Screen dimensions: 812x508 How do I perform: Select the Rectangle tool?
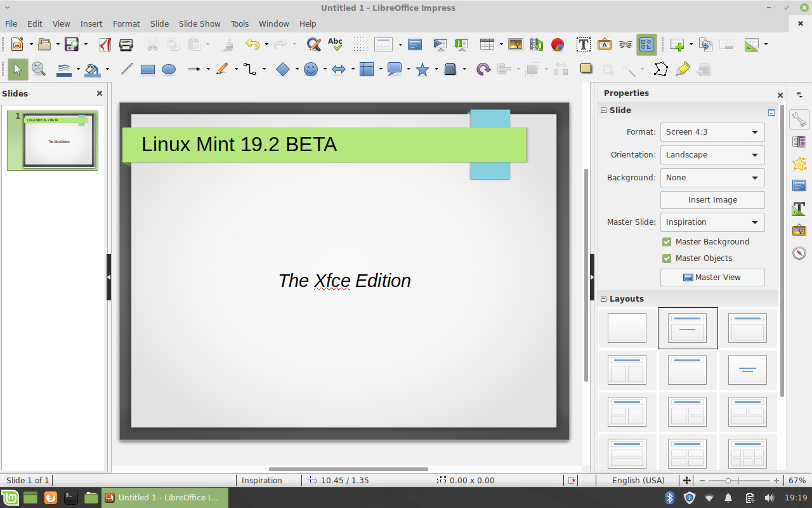(147, 69)
